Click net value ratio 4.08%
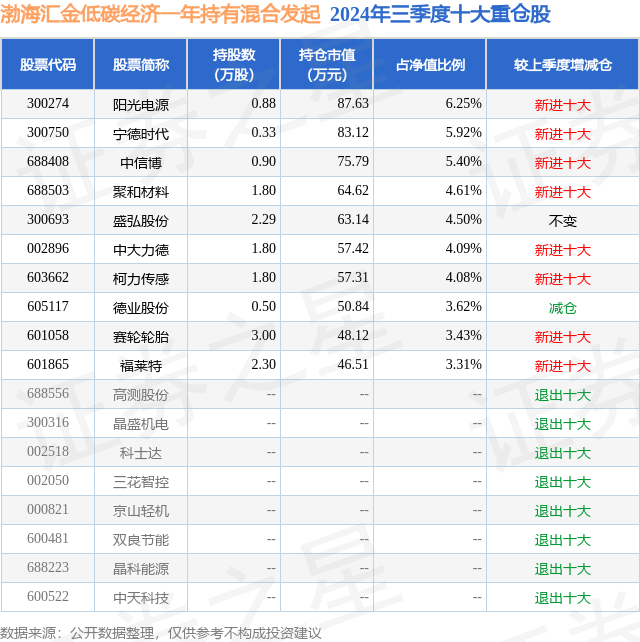The width and height of the screenshot is (640, 642). [x=464, y=278]
